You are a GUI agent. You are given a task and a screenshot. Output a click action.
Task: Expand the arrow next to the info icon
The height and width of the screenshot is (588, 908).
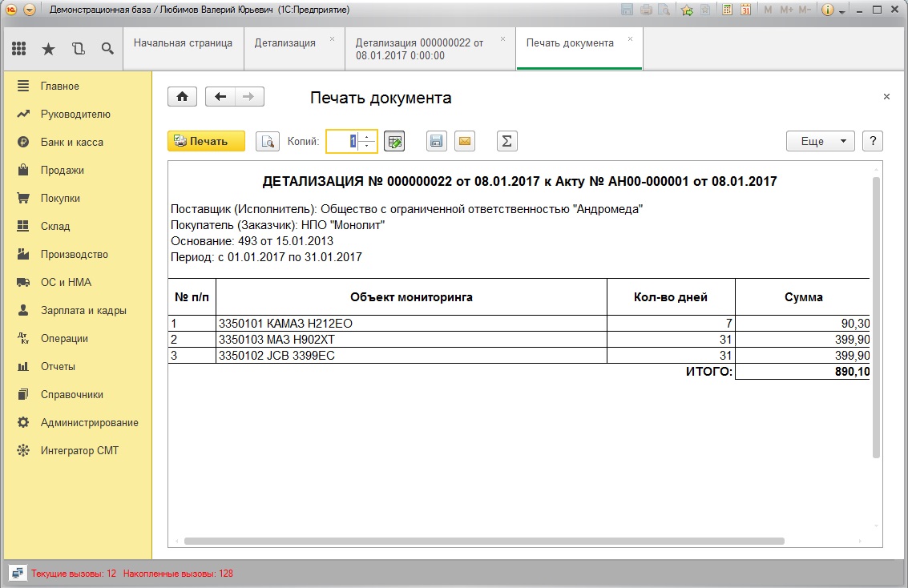842,11
